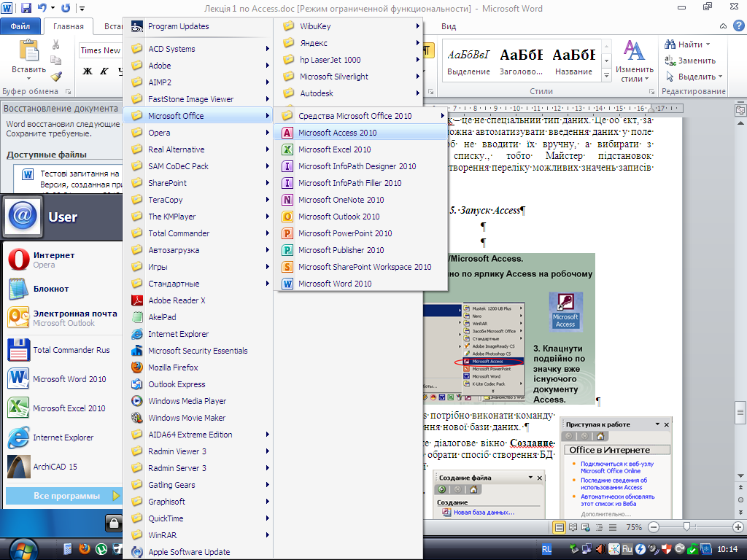Launch Microsoft Access 2010 from the menu
Viewport: 747px width, 560px height.
(360, 133)
